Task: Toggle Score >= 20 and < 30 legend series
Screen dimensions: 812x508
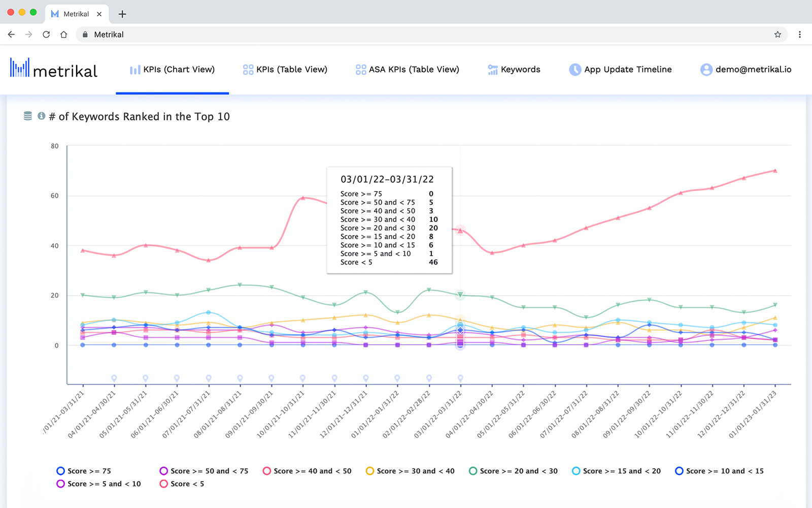Action: point(513,471)
